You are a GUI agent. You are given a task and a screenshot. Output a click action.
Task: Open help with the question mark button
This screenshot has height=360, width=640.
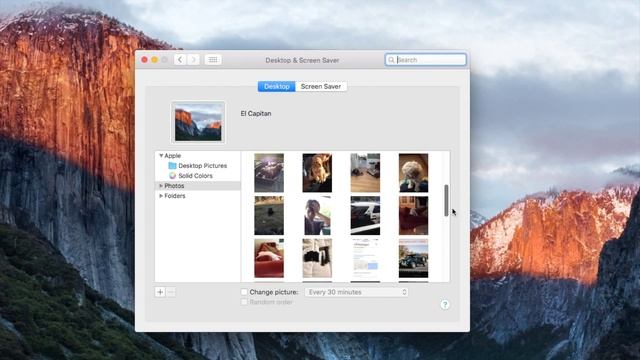[x=444, y=304]
